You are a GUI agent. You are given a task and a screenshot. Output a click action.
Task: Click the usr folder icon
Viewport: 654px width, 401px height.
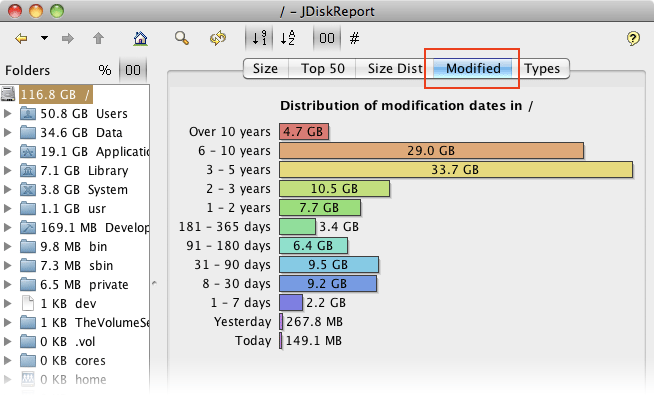[x=28, y=208]
